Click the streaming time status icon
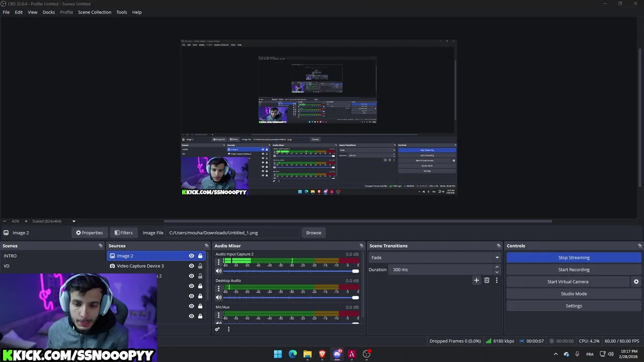 pyautogui.click(x=523, y=341)
